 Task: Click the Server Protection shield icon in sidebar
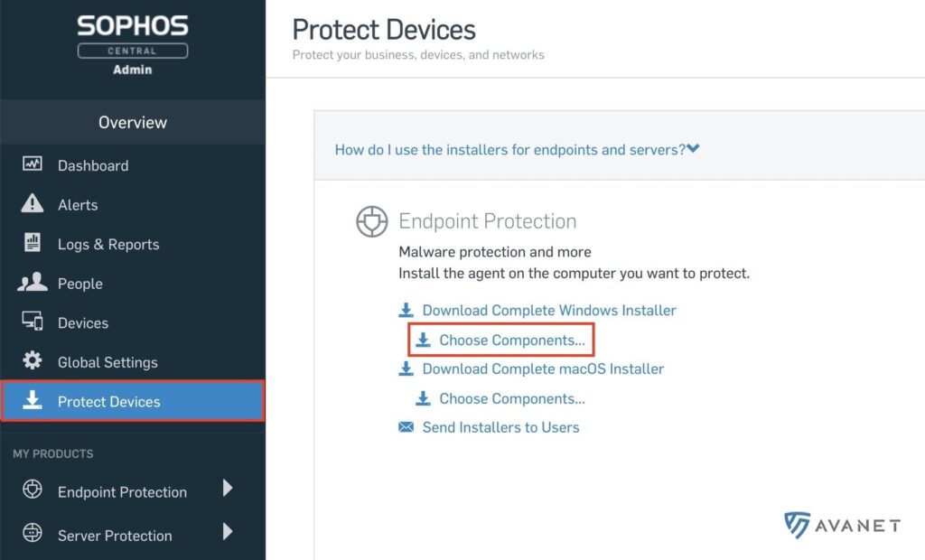coord(33,533)
